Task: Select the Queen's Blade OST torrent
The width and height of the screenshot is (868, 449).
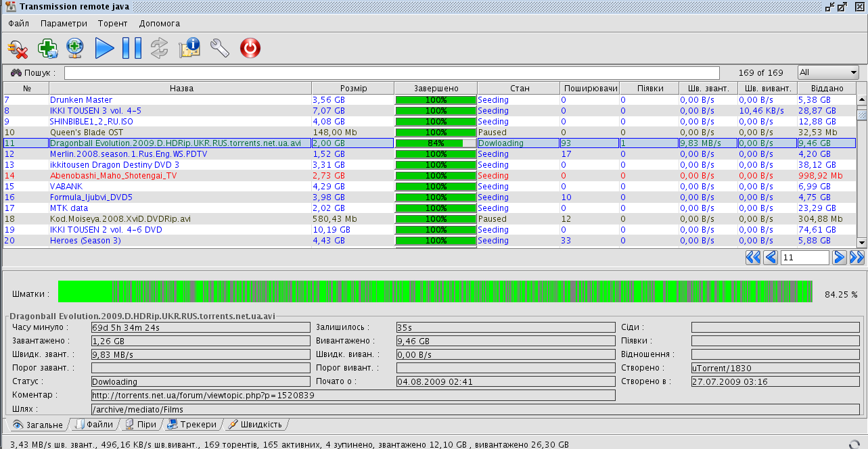Action: pyautogui.click(x=430, y=133)
